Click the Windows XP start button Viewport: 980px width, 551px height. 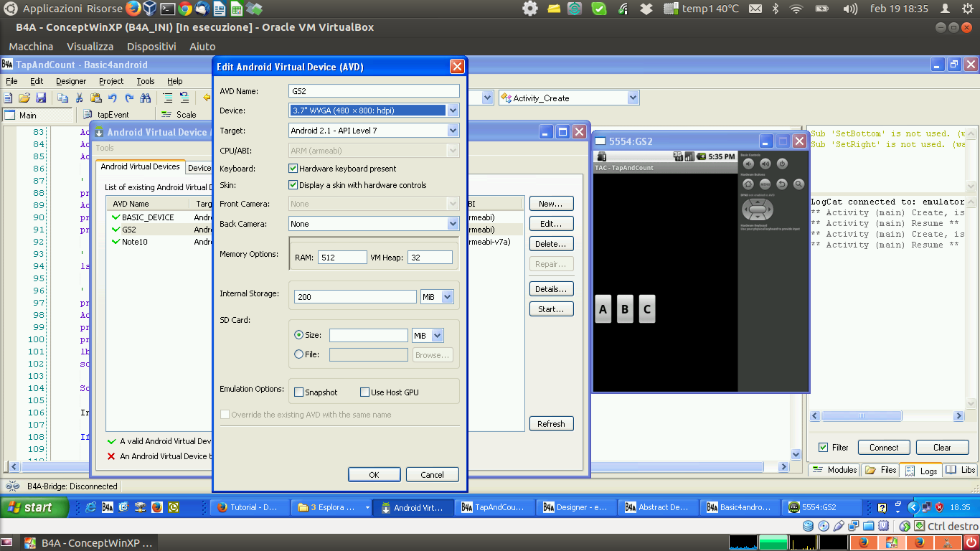(x=34, y=507)
